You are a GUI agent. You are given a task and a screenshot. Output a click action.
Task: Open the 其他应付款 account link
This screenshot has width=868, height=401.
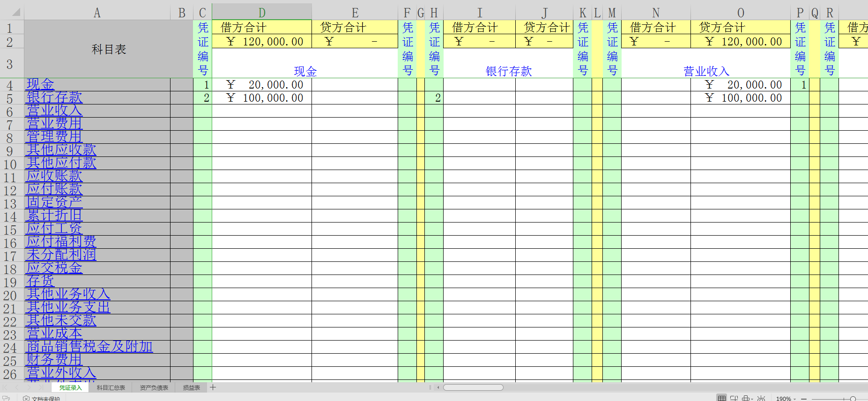coord(61,163)
